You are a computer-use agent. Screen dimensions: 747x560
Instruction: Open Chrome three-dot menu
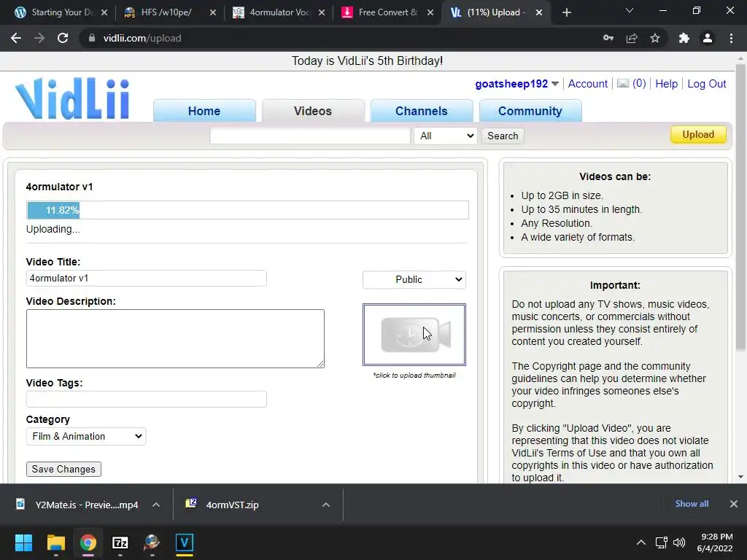pos(731,38)
